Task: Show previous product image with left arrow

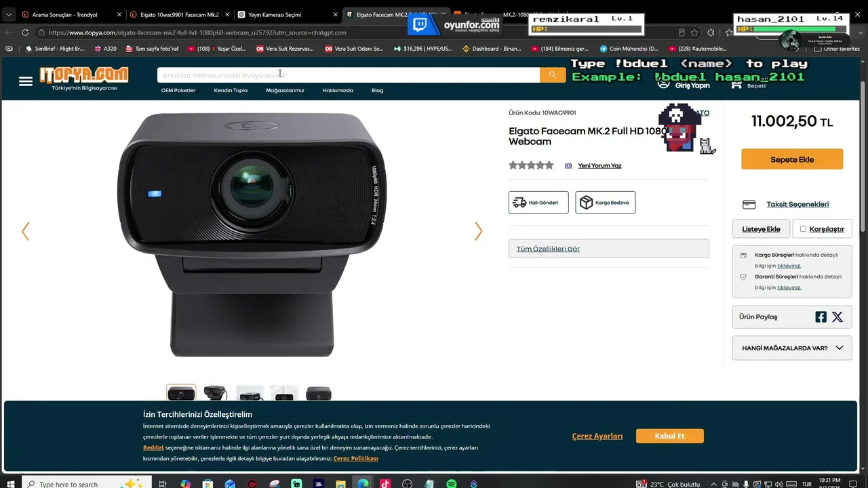Action: [x=26, y=232]
